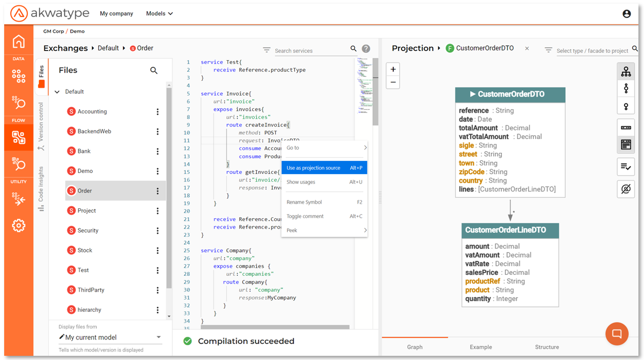644x360 pixels.
Task: Click the filter icon beside Search services
Action: [x=267, y=50]
